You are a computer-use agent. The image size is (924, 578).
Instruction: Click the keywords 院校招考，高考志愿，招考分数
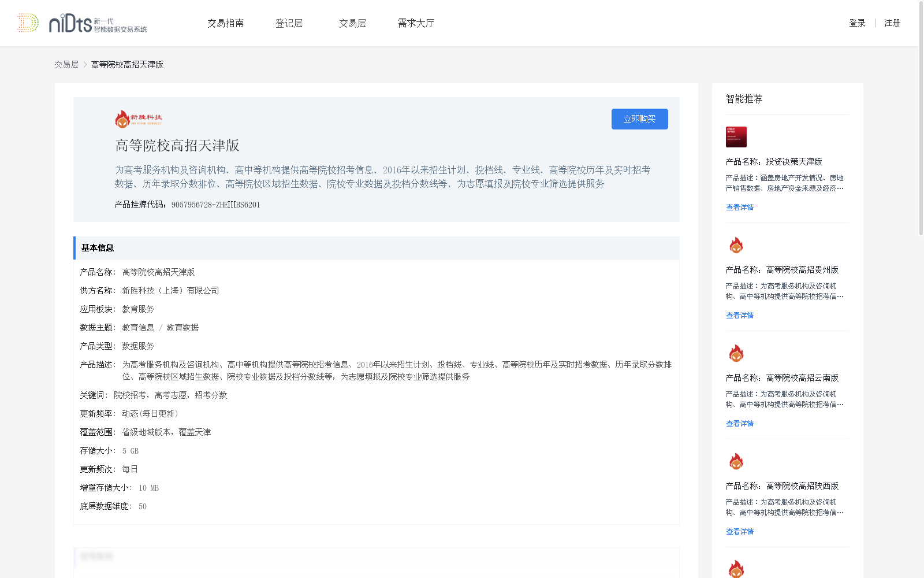(170, 395)
